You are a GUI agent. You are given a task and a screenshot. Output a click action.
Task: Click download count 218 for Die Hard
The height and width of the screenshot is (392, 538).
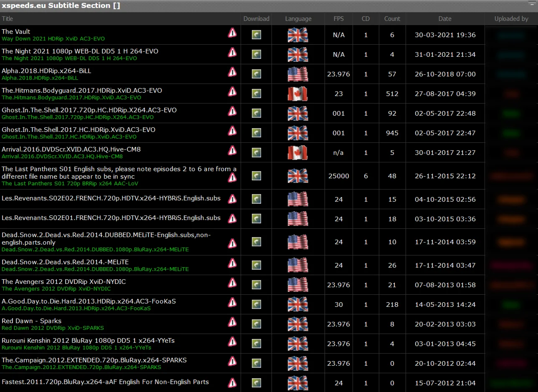coord(392,304)
